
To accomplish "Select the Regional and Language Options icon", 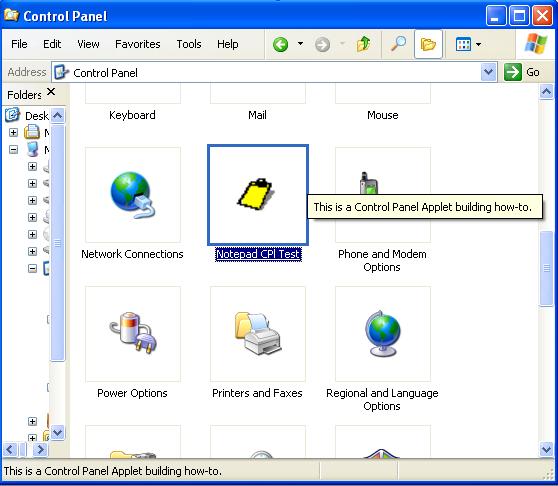I will [383, 334].
